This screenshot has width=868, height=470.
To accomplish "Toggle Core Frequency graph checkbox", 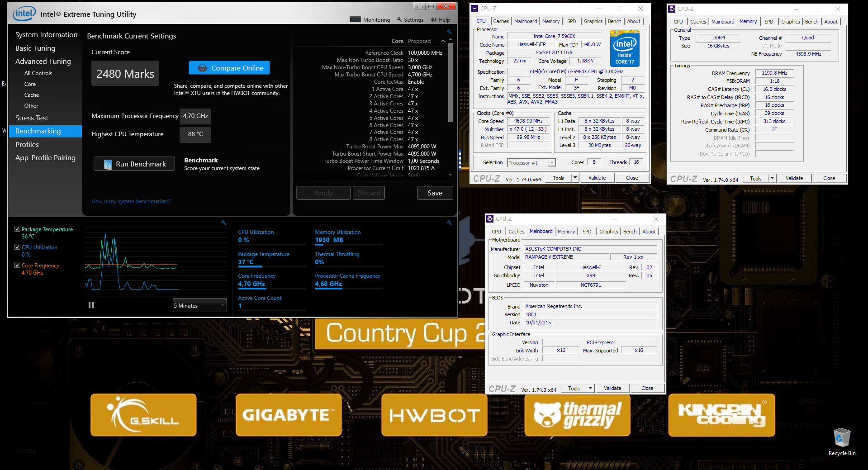I will tap(17, 265).
